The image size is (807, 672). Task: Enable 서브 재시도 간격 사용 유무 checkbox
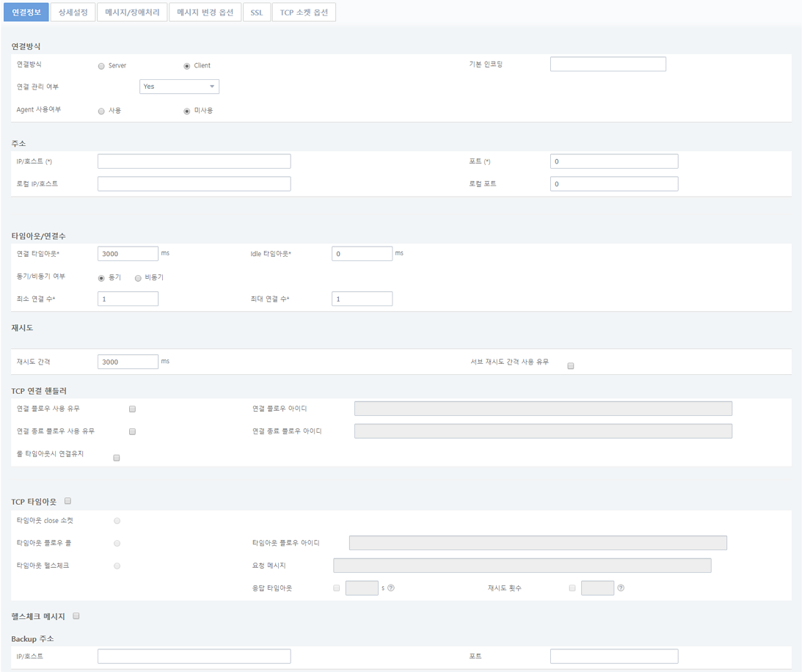pos(571,365)
